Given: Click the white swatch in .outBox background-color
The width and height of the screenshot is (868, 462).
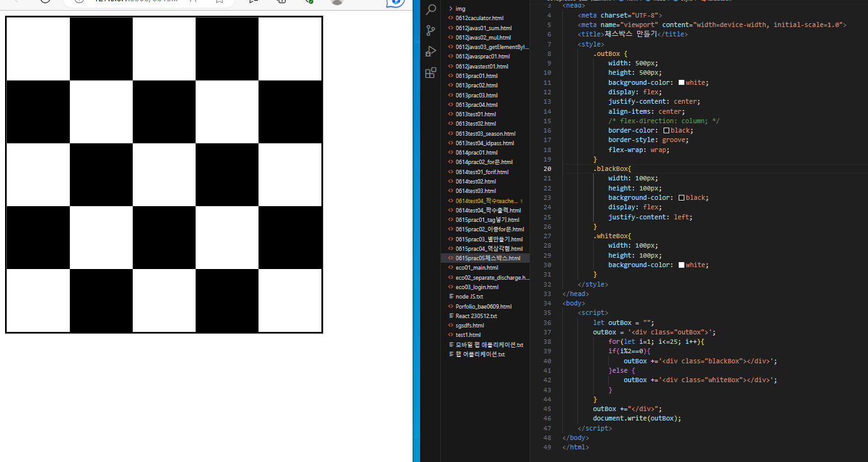Looking at the screenshot, I should click(681, 82).
